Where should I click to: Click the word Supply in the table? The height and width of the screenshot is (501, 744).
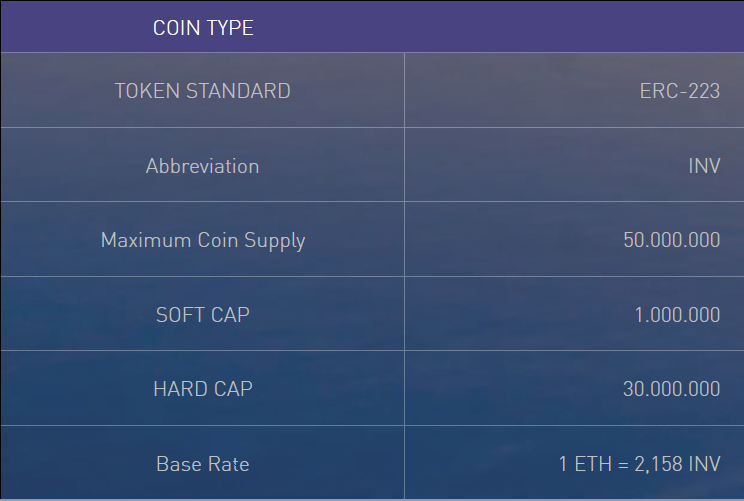(x=275, y=241)
